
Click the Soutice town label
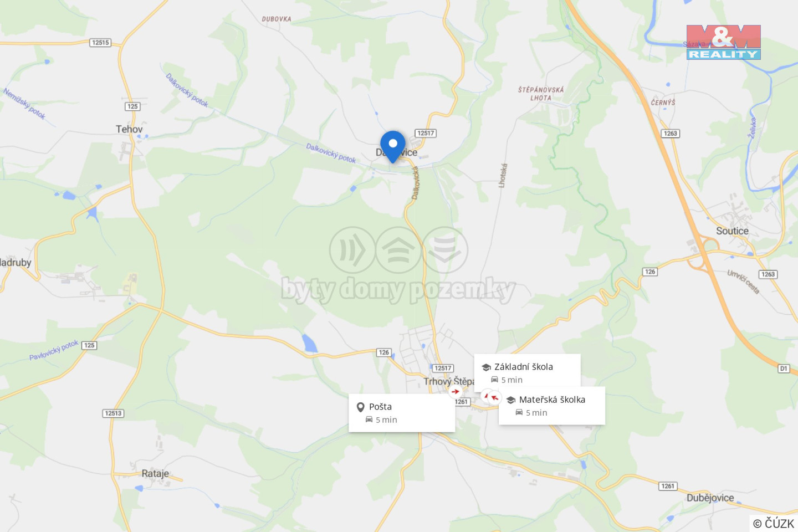click(x=732, y=231)
